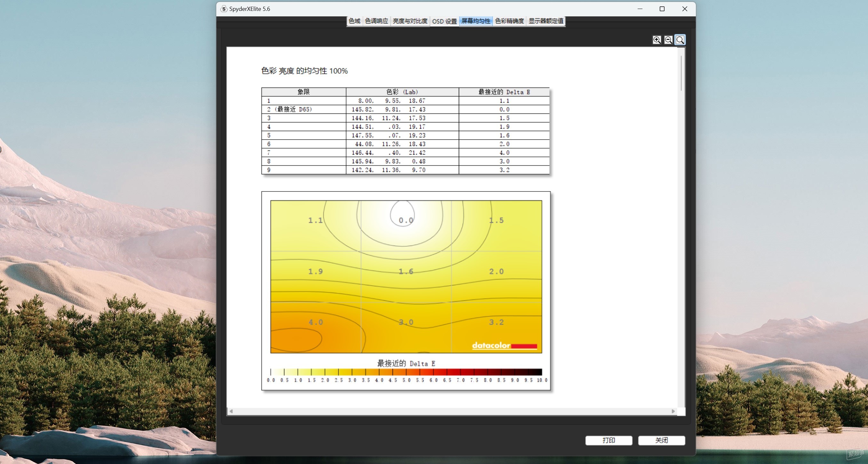Click Lab cell 144.16, 11.24, 17.53
Screen dimensions: 868x464
point(402,118)
